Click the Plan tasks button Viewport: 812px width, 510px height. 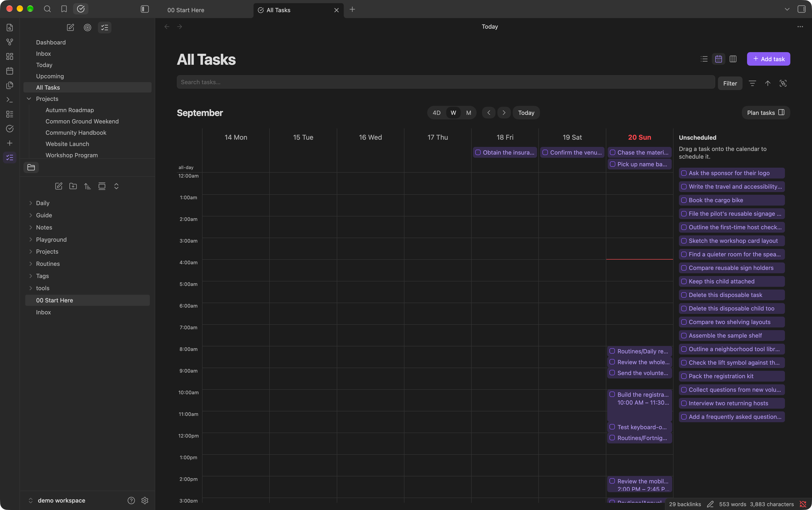point(766,113)
